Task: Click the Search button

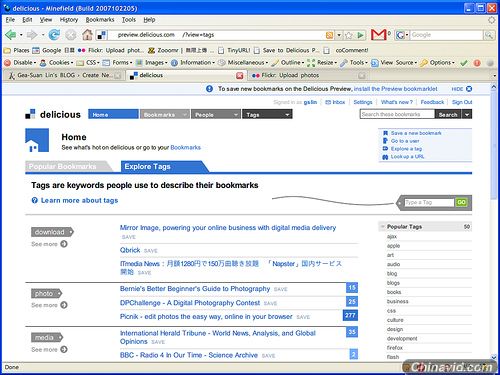Action: pos(448,114)
